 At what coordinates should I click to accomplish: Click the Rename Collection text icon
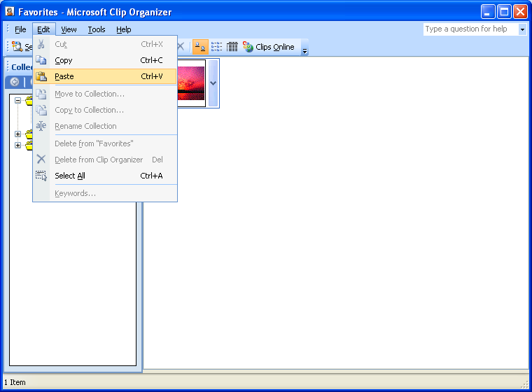click(41, 126)
